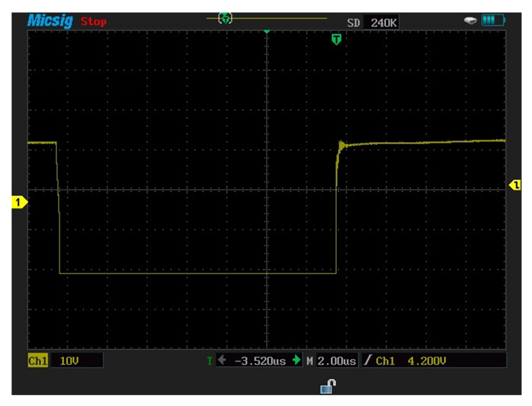Select the trigger position marker on memory bar
The image size is (532, 406).
click(225, 18)
